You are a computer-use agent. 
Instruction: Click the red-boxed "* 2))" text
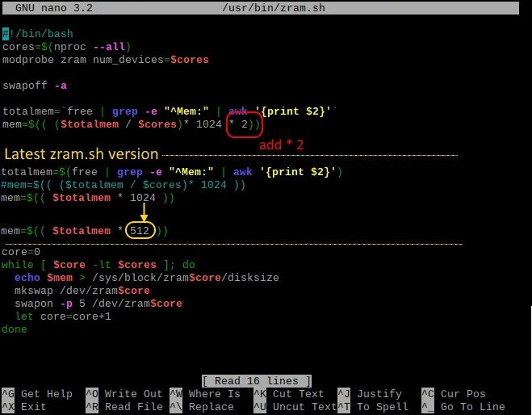tap(244, 124)
